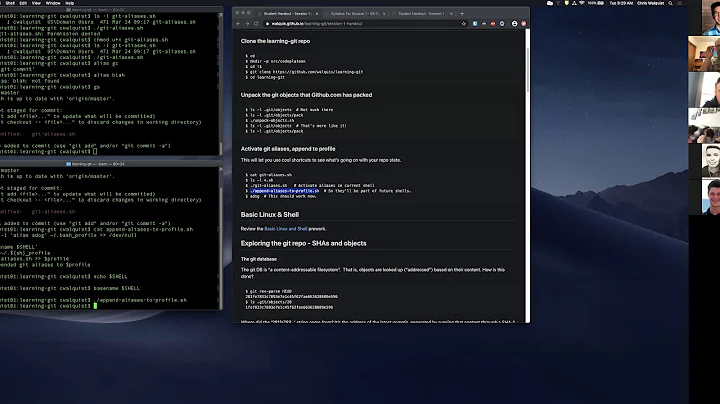Click the red avatar icon at toolbar end
720x404 pixels.
(523, 23)
